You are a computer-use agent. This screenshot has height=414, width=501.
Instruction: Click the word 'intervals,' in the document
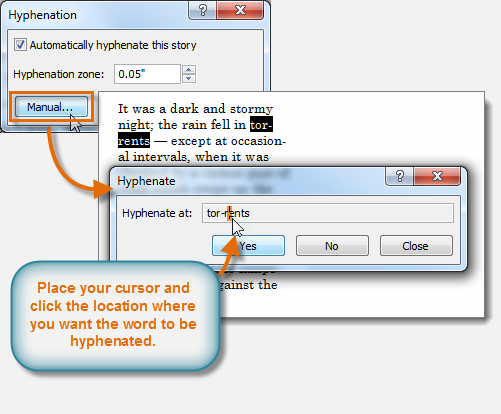(x=162, y=157)
